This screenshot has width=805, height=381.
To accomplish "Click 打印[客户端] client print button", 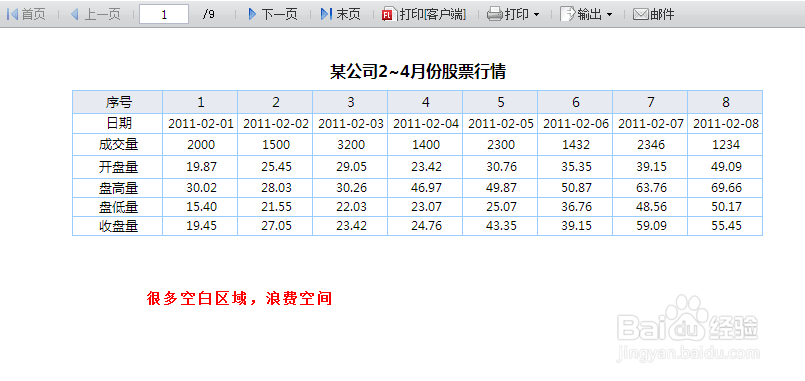I will coord(424,14).
